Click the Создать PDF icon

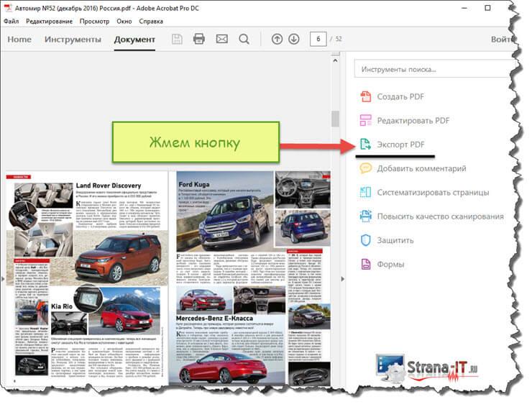365,96
